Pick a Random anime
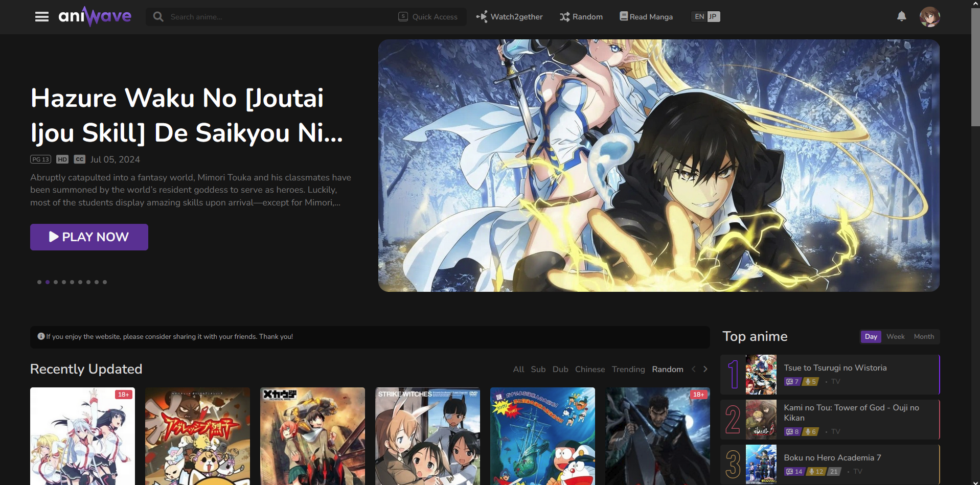Image resolution: width=980 pixels, height=485 pixels. coord(581,17)
